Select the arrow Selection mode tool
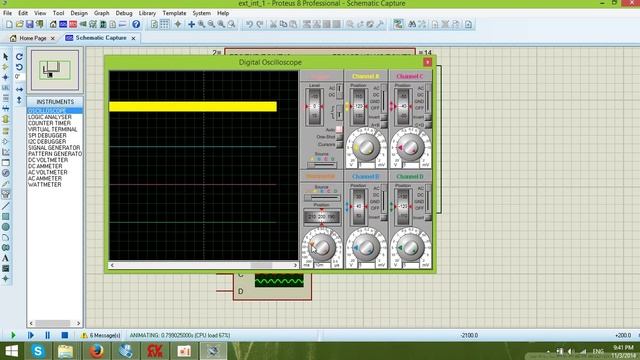640x360 pixels. (6, 56)
